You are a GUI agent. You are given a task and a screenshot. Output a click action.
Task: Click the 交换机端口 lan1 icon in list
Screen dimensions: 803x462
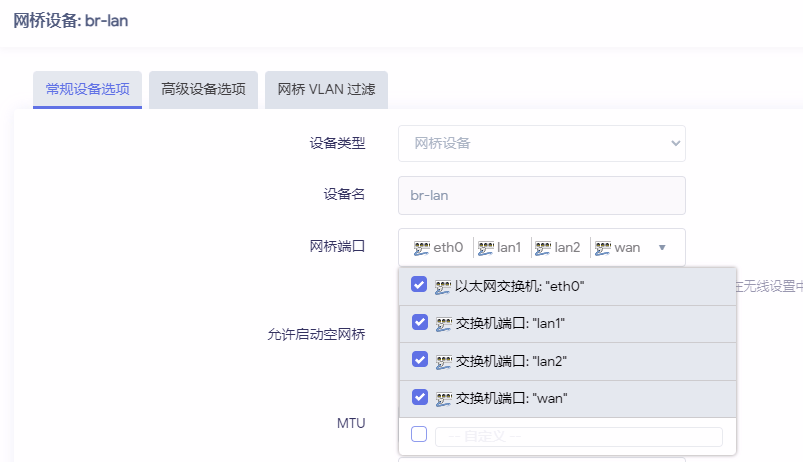pos(443,324)
